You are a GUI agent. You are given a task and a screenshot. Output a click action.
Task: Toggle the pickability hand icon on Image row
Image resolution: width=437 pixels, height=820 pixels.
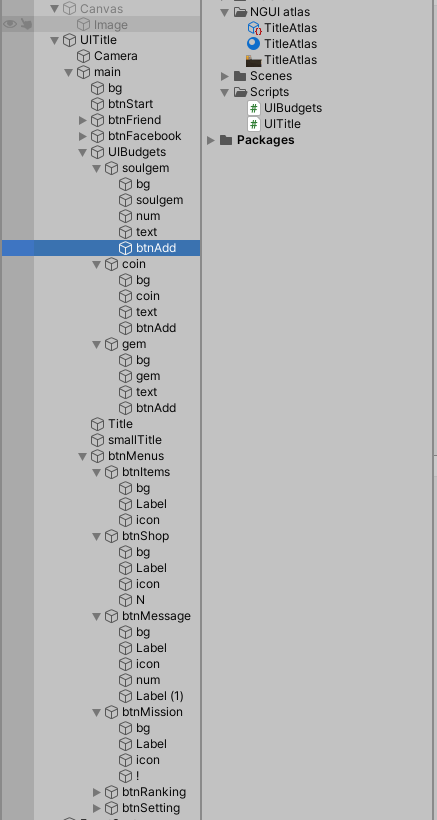point(26,24)
